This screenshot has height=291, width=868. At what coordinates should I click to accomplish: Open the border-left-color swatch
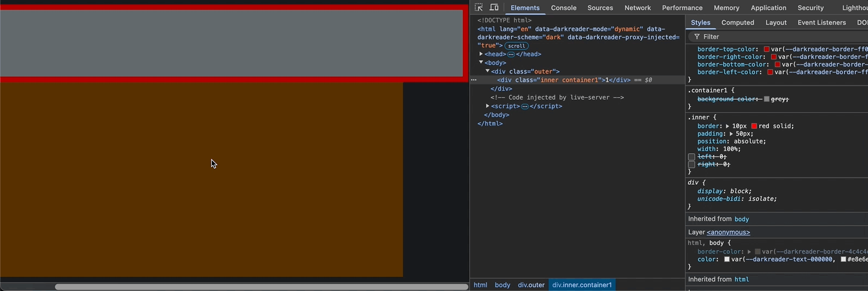[x=770, y=72]
